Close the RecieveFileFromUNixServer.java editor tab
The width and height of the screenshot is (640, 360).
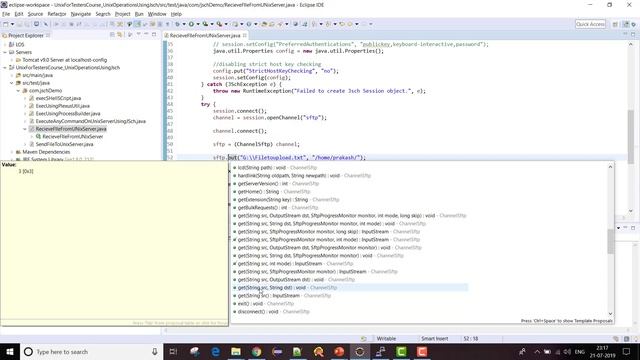[244, 36]
